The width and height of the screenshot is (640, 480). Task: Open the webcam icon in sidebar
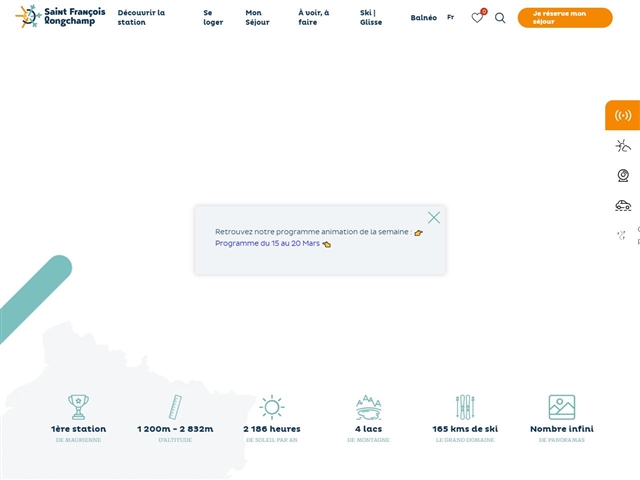coord(623,176)
